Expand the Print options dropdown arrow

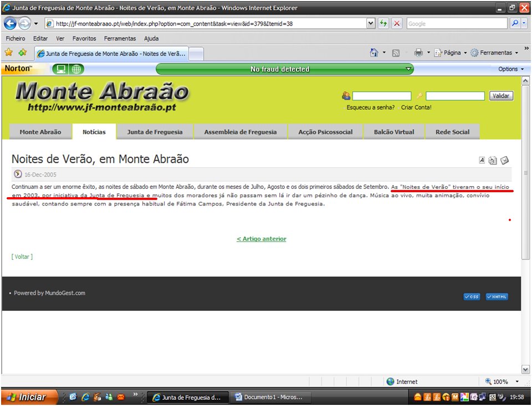tap(428, 53)
